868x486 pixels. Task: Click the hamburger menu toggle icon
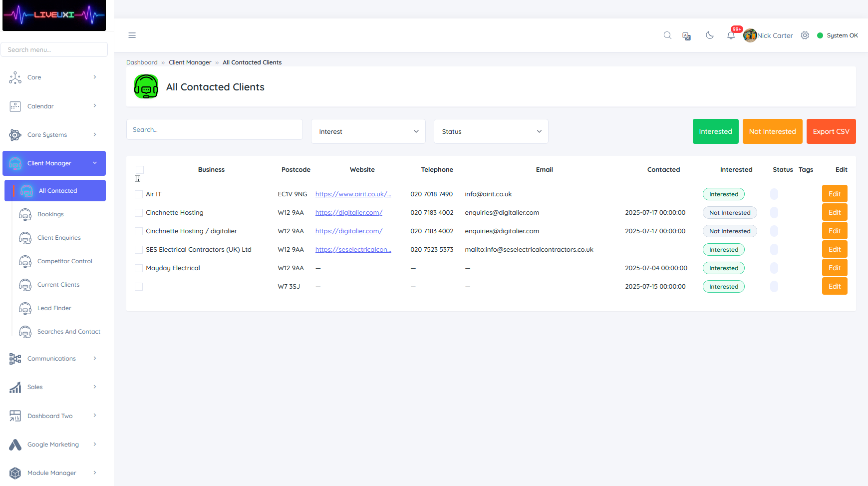(132, 35)
